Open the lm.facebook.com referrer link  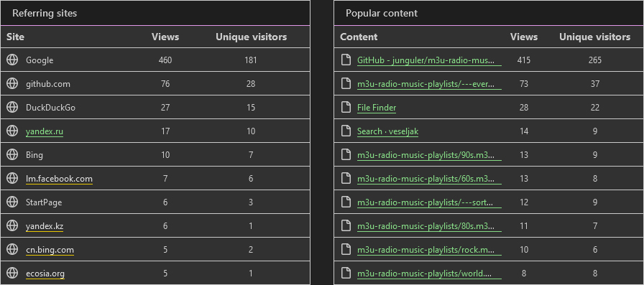coord(59,179)
